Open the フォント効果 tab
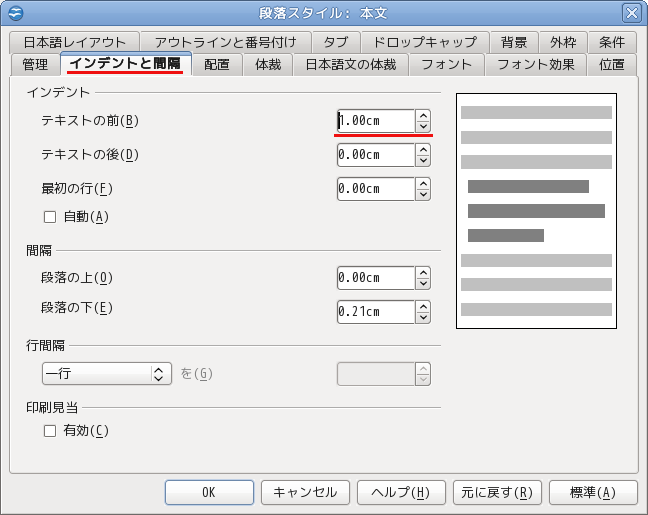This screenshot has height=515, width=648. pos(536,64)
